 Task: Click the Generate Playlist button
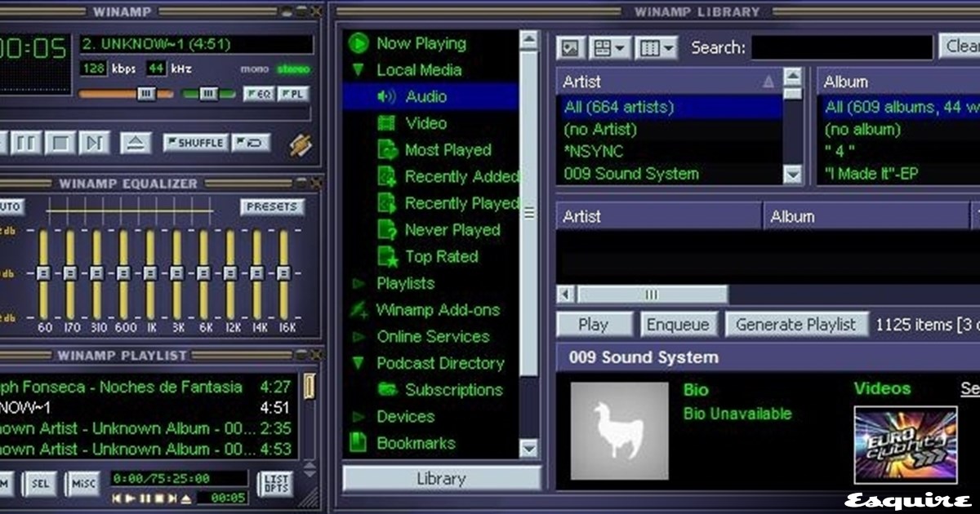tap(795, 325)
